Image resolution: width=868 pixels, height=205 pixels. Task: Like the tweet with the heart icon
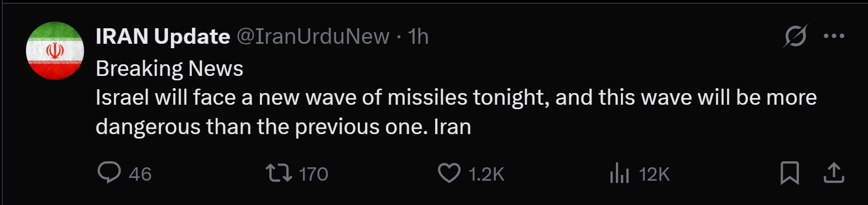449,173
